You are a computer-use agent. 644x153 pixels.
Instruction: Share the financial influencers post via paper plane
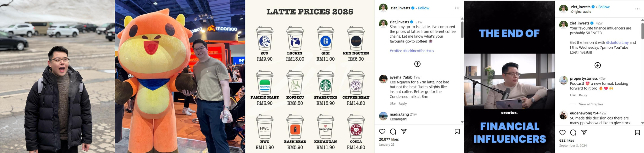pyautogui.click(x=584, y=132)
